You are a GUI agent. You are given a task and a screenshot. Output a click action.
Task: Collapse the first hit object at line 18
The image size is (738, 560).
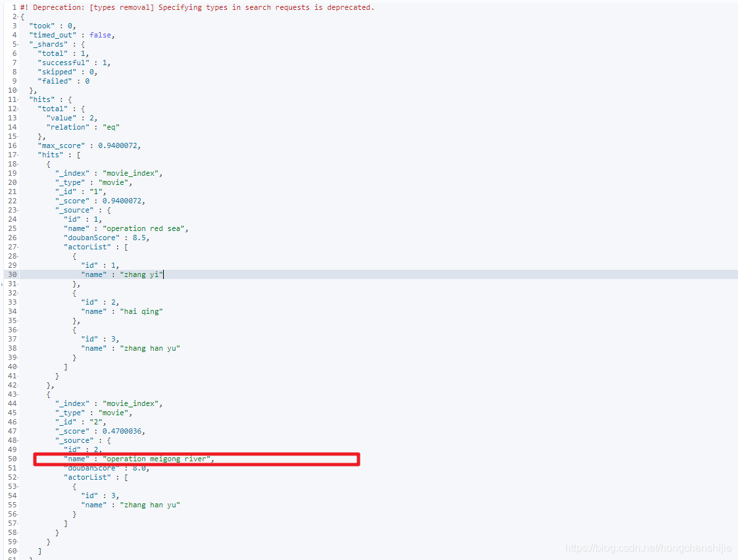(x=18, y=164)
